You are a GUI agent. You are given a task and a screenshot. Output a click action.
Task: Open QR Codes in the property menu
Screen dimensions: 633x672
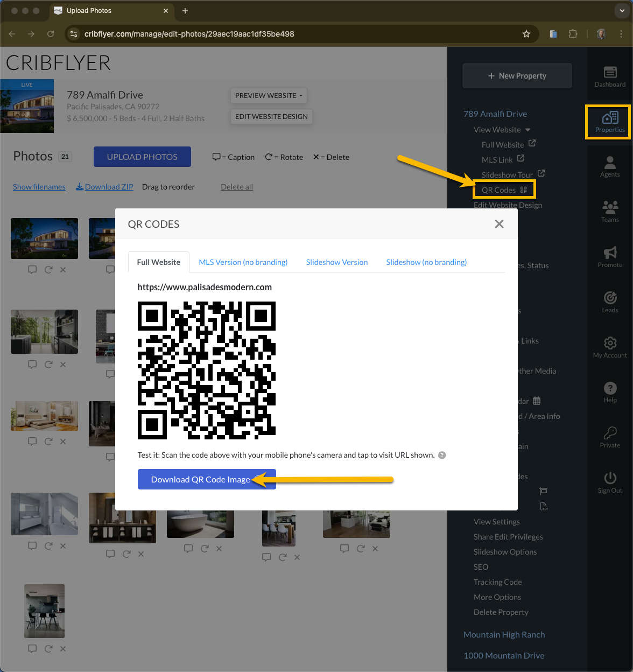point(504,190)
